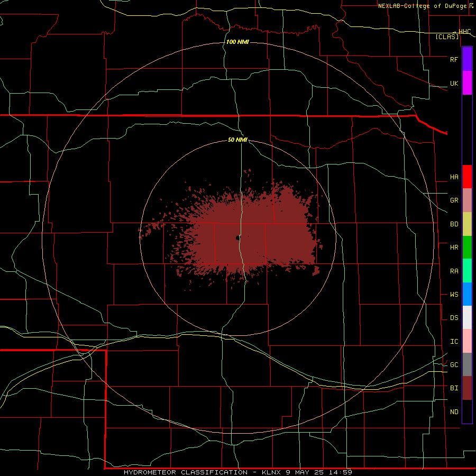Click the 'UK' legend label
This screenshot has height=476, width=476.
tap(454, 84)
